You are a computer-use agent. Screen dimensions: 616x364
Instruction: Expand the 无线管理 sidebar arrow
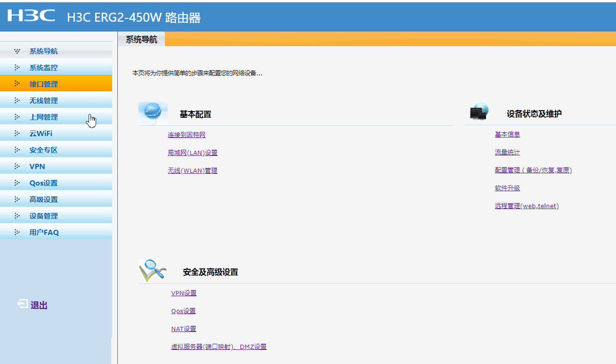point(17,100)
